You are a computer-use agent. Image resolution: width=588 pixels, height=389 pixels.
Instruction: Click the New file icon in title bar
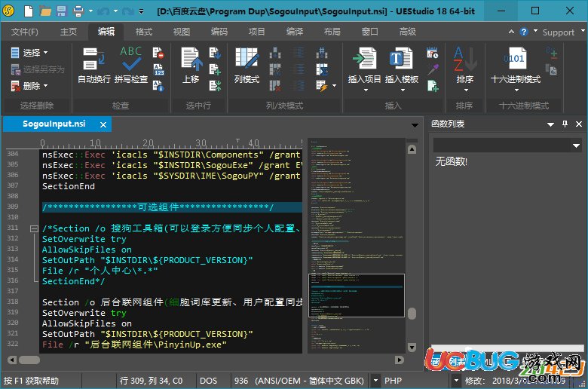(x=29, y=11)
